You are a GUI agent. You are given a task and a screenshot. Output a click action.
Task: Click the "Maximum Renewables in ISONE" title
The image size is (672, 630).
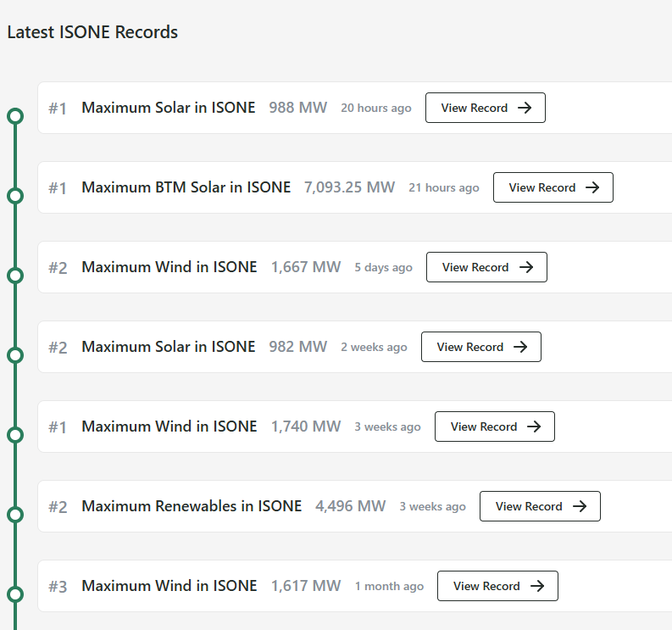(192, 506)
